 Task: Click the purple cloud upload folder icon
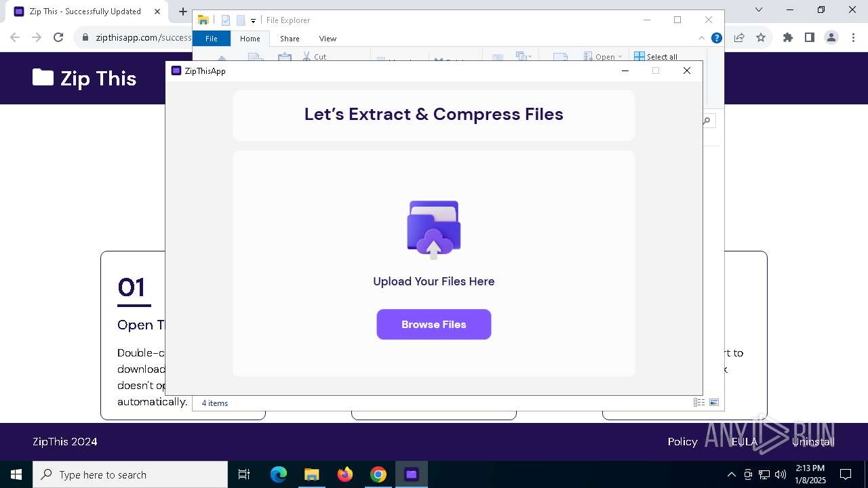[x=434, y=230]
